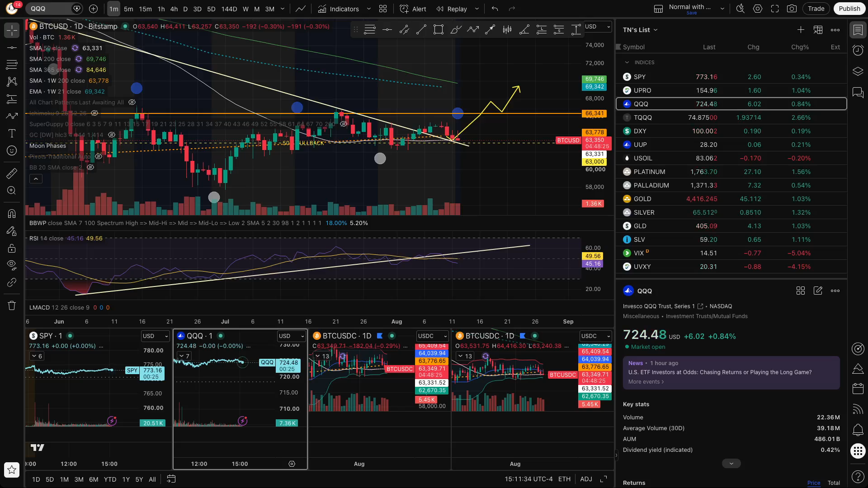The height and width of the screenshot is (488, 868).
Task: Select the GOLD row in watchlist
Action: click(731, 199)
